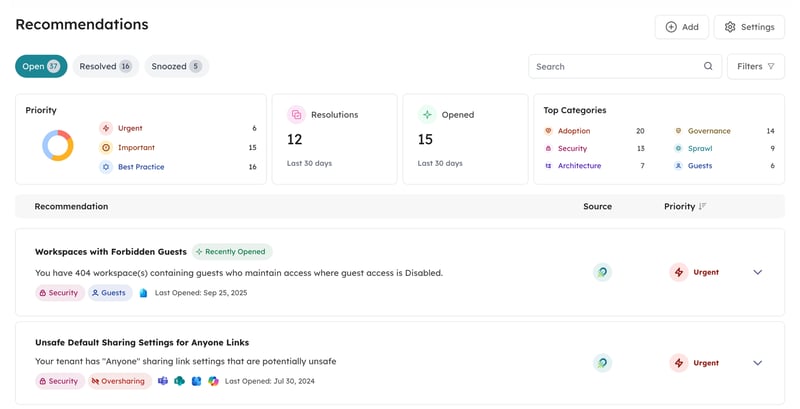800x409 pixels.
Task: Expand the Unsafe Default Sharing Settings row
Action: [757, 363]
